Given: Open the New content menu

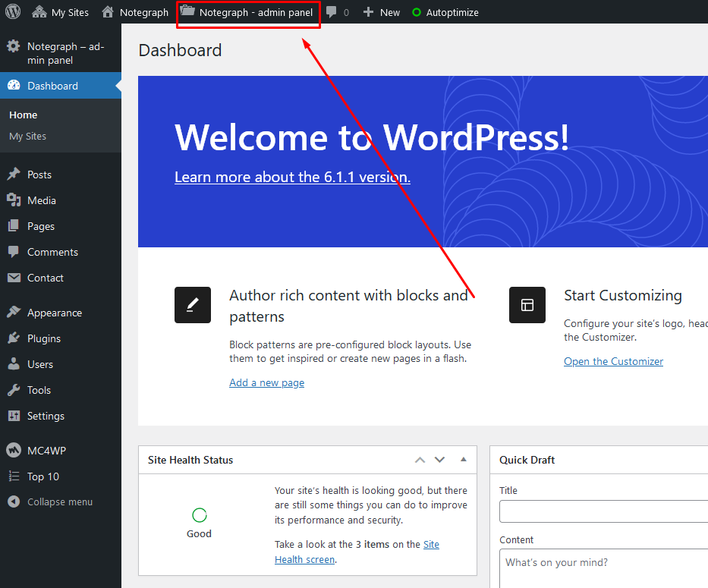Looking at the screenshot, I should tap(381, 12).
